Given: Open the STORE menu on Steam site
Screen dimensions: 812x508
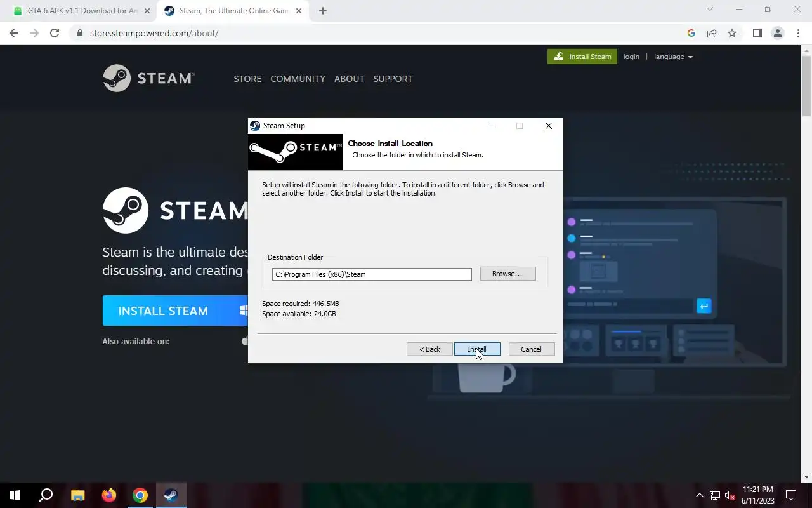Looking at the screenshot, I should coord(247,79).
